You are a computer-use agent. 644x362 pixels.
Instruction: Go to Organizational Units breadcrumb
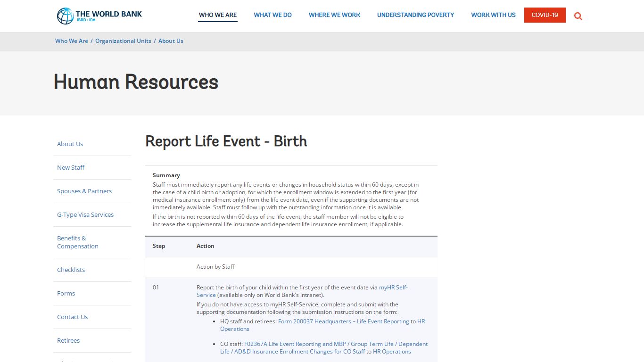click(x=123, y=41)
